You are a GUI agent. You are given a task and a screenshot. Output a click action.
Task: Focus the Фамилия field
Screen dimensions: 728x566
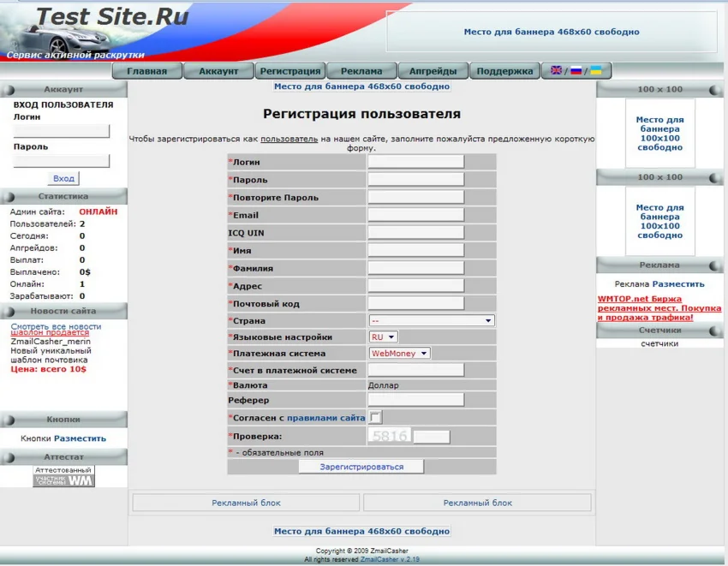tap(416, 267)
